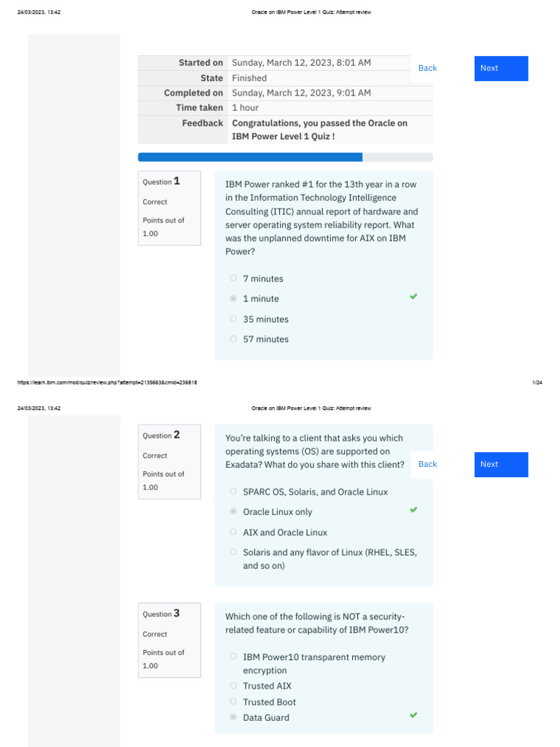Select the "7 minutes" radio option
Screen dimensions: 560x747
[x=233, y=278]
